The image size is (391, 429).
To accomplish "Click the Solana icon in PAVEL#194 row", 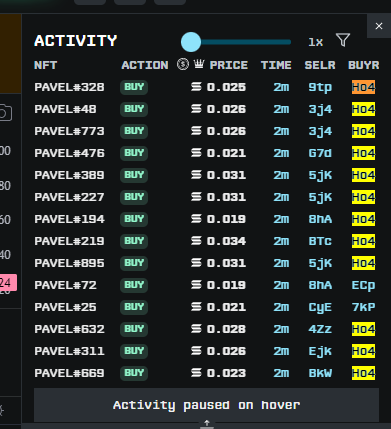I will [196, 219].
